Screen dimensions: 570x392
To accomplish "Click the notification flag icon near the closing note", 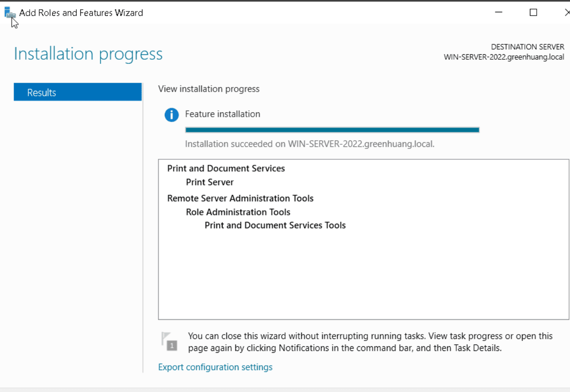I will tap(168, 341).
